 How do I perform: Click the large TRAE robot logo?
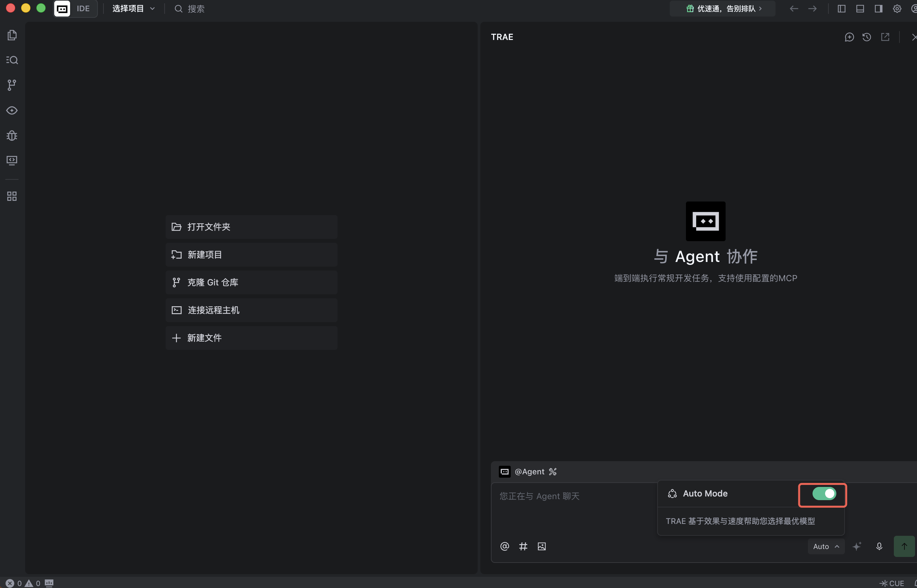point(705,221)
